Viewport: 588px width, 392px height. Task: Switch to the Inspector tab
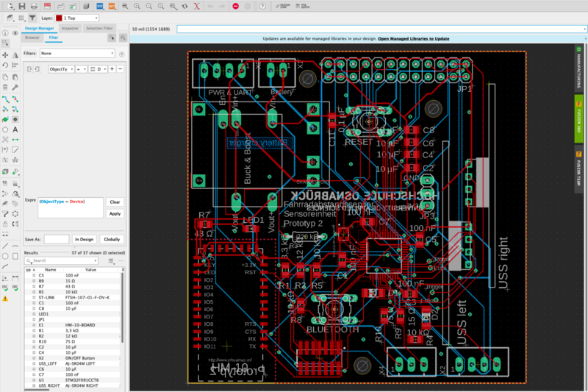(70, 28)
